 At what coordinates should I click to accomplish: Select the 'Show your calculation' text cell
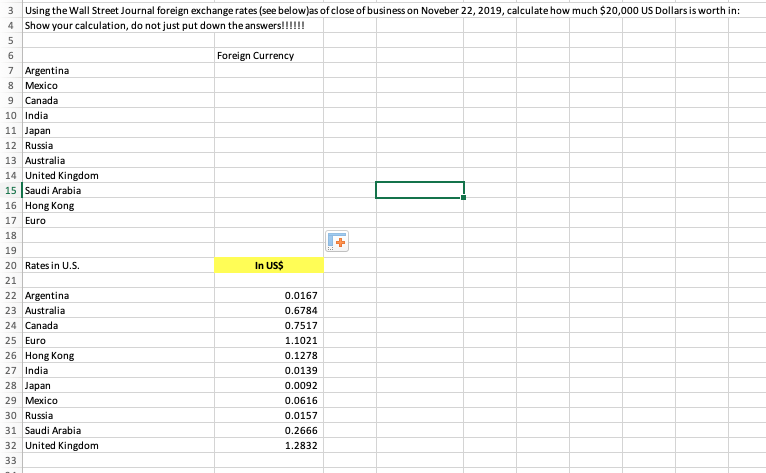[x=165, y=25]
